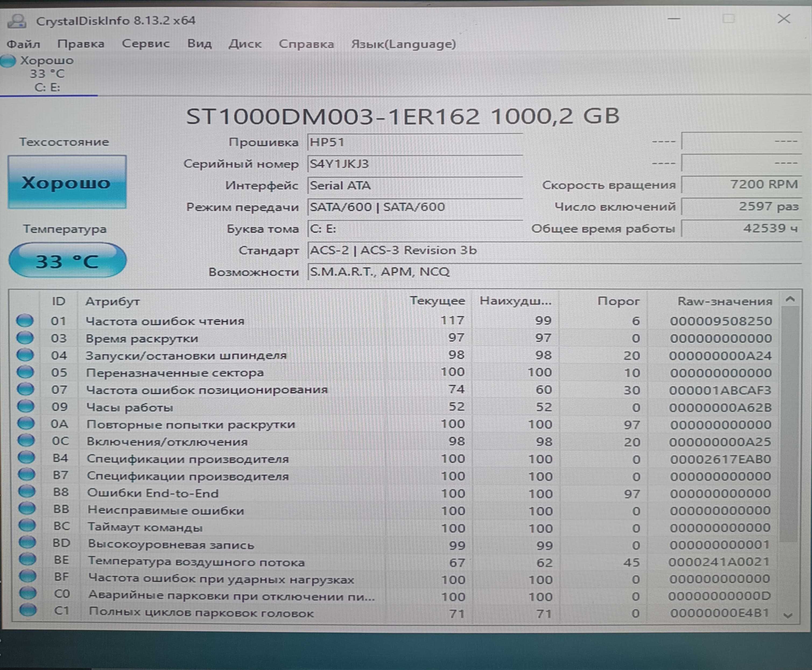Open the Файл menu
Image resolution: width=812 pixels, height=670 pixels.
pyautogui.click(x=23, y=44)
